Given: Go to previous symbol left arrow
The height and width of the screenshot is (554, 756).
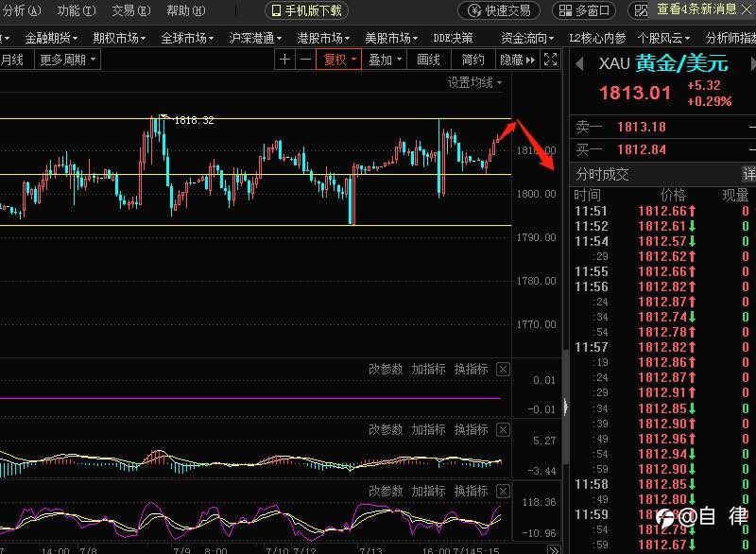Looking at the screenshot, I should click(x=579, y=63).
